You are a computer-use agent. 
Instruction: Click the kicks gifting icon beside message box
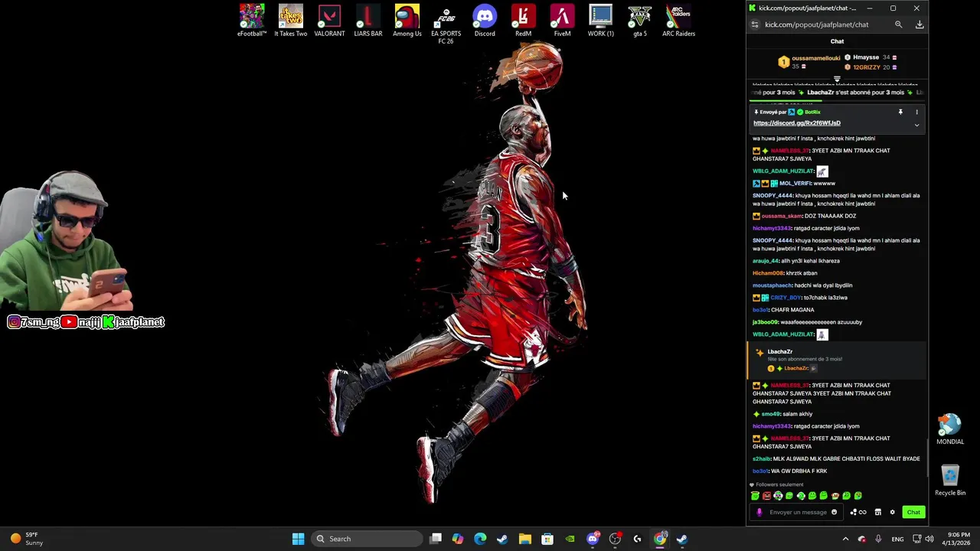(x=858, y=512)
